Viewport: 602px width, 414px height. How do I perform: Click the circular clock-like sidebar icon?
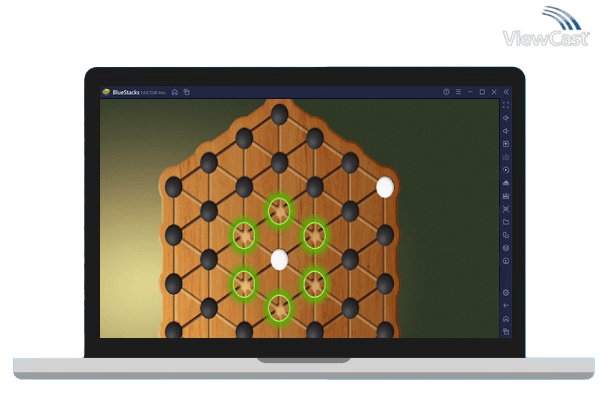506,261
